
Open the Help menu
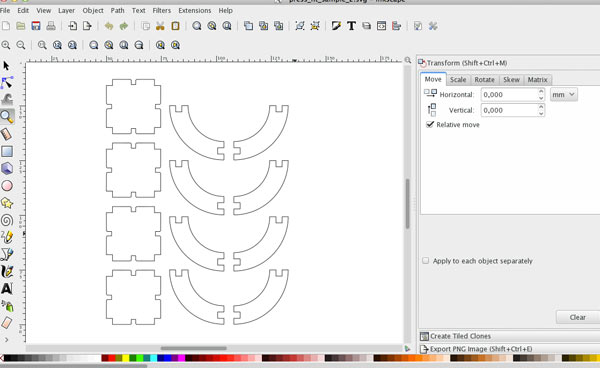225,10
